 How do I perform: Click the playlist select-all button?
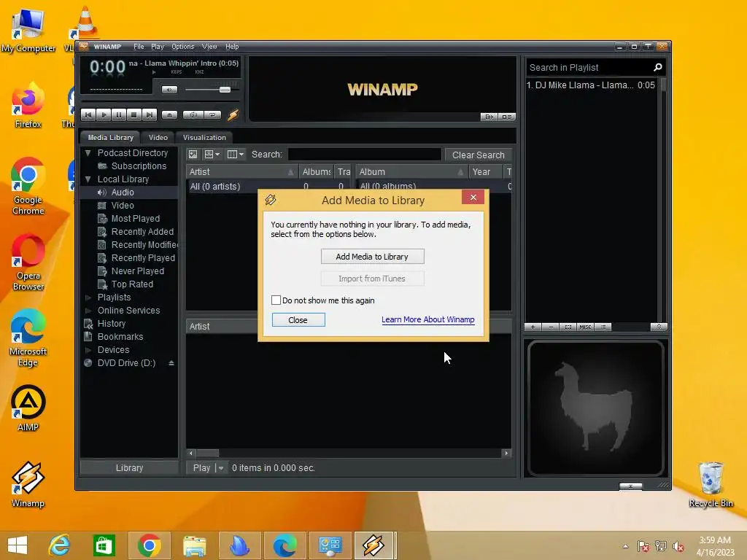(568, 327)
